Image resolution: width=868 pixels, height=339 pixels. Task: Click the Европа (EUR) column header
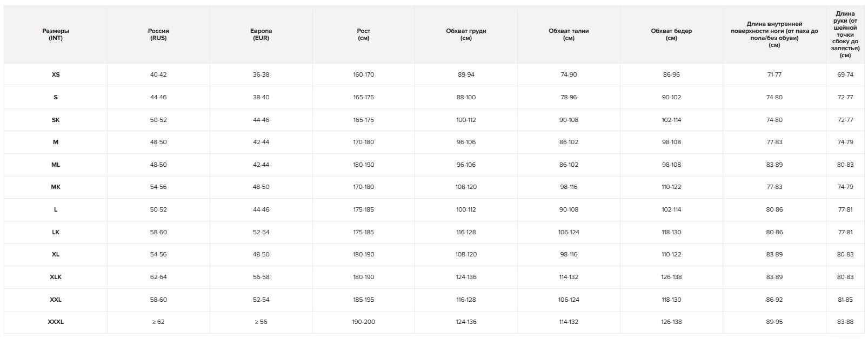[261, 35]
